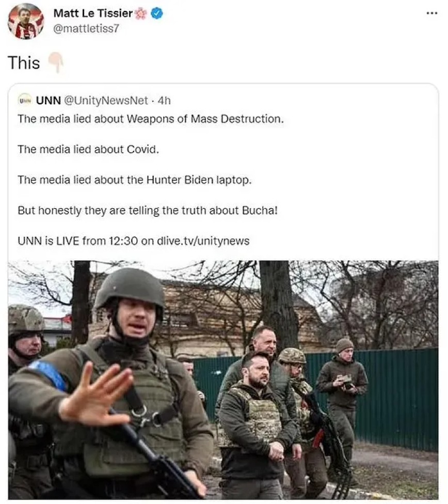
Task: Click the word "This" in the tweet
Action: tap(24, 62)
